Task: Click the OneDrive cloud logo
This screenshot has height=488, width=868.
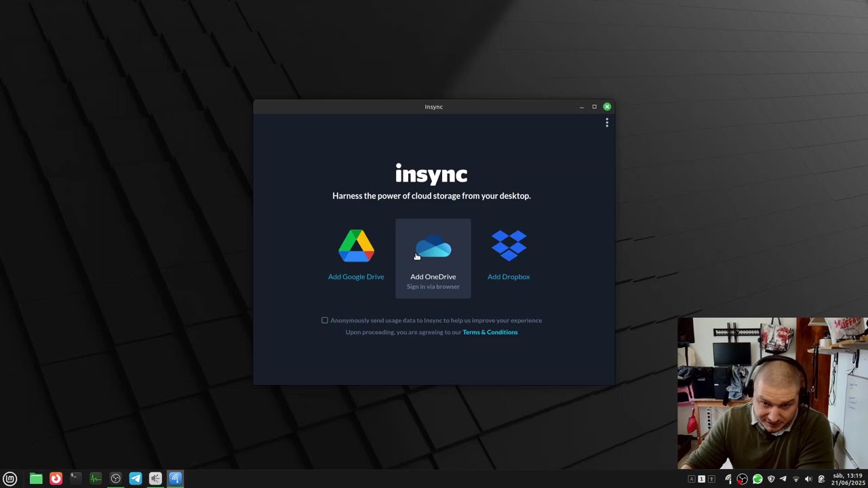Action: (433, 247)
